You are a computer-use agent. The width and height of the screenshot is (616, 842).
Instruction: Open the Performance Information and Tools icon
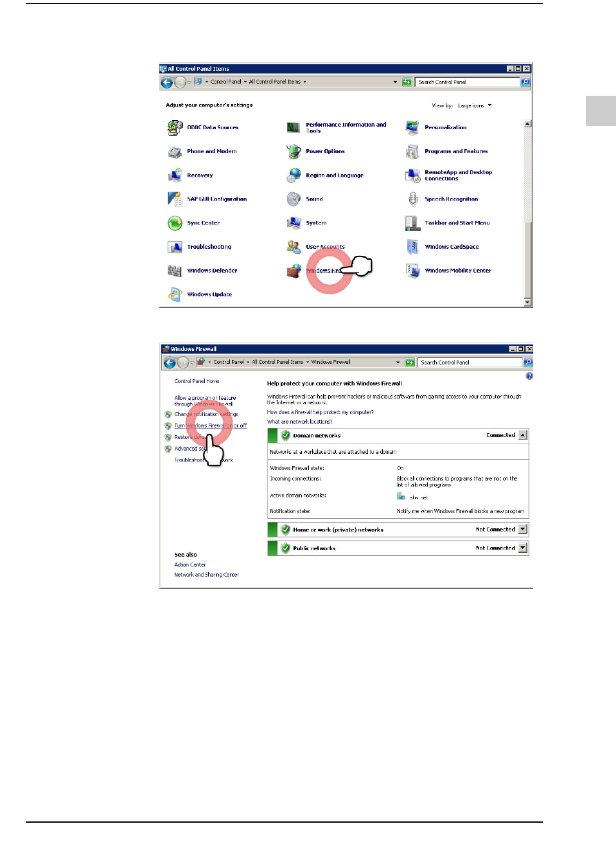click(x=294, y=127)
